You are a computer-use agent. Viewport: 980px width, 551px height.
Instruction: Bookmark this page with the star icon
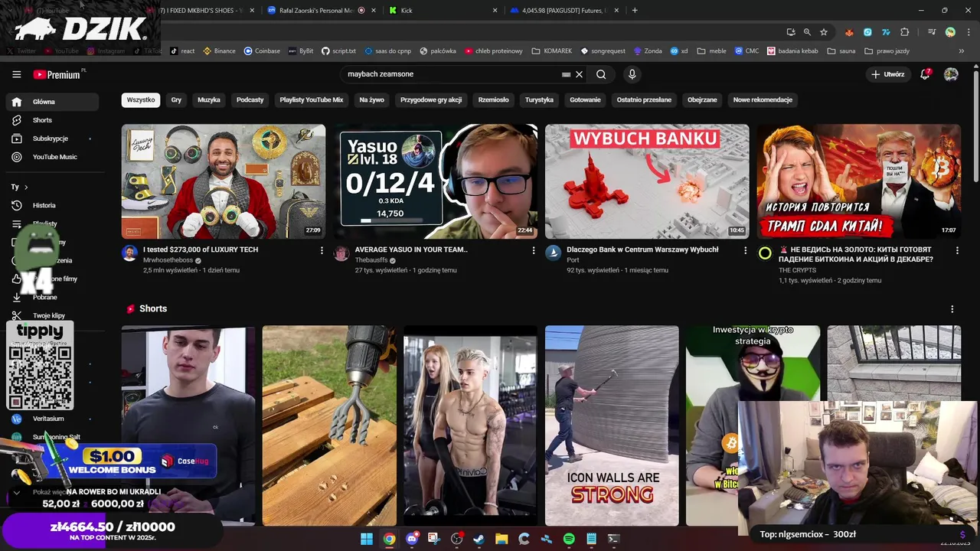tap(824, 32)
